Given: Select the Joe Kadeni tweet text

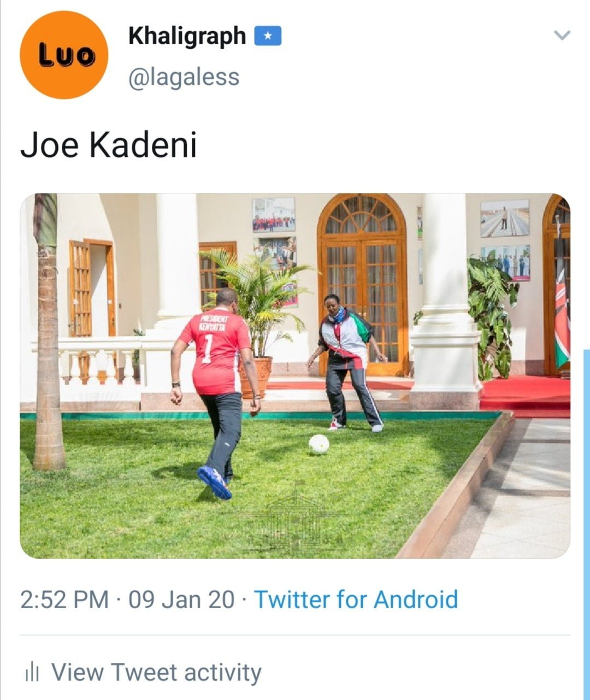Looking at the screenshot, I should click(108, 145).
